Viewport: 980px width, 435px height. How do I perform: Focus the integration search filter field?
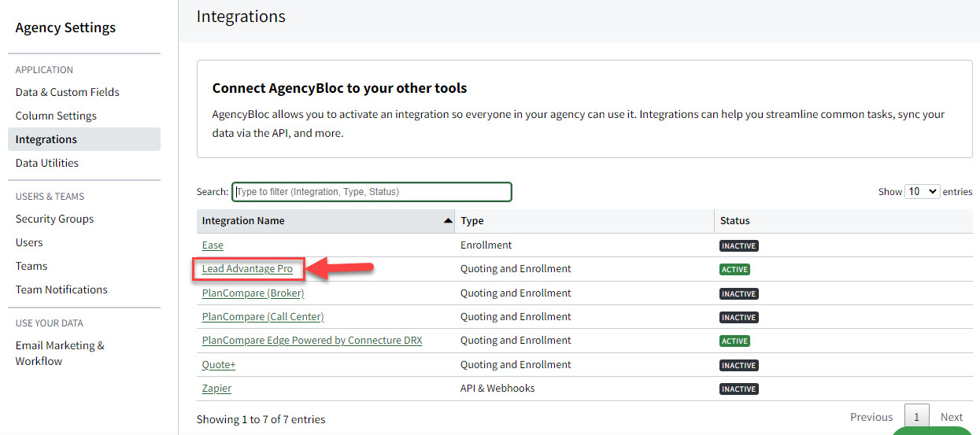pyautogui.click(x=372, y=192)
